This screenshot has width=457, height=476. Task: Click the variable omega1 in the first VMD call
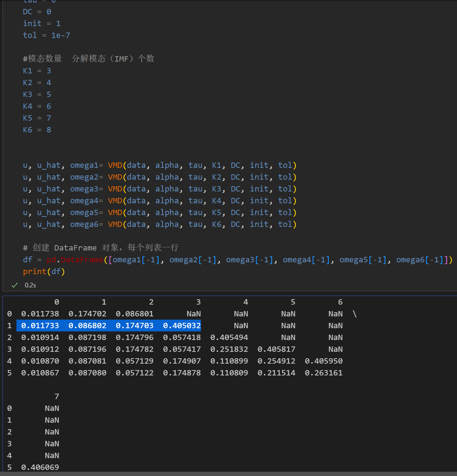84,165
